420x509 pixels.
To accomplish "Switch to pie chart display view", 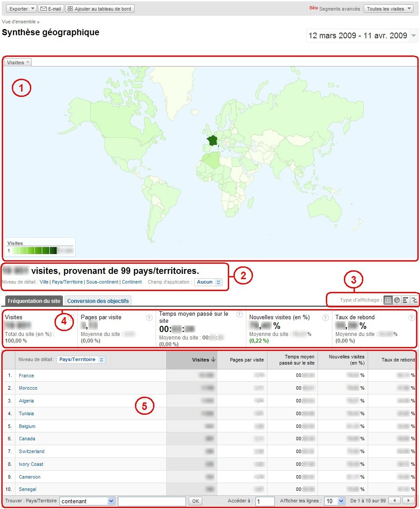I will pos(397,300).
